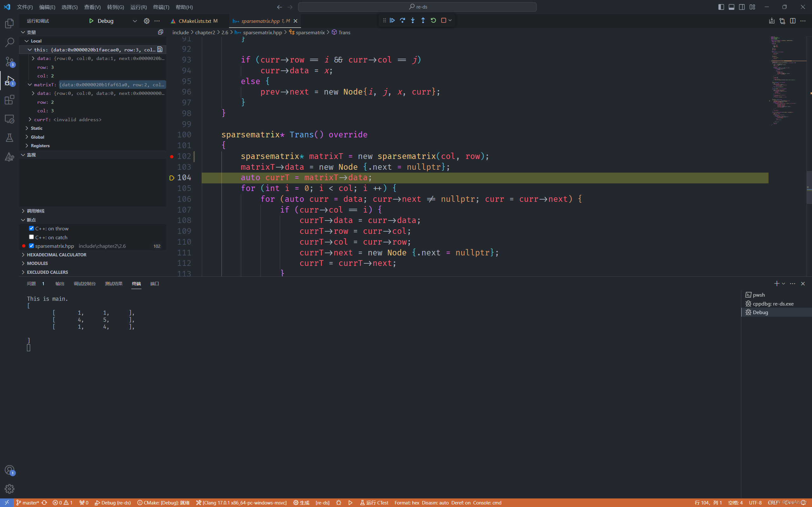This screenshot has height=507, width=812.
Task: Click Step Into in the debug toolbar
Action: click(413, 20)
